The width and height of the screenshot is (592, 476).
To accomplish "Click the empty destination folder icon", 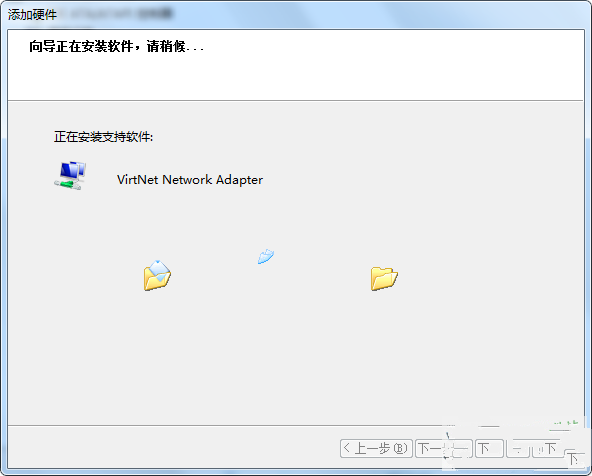I will 384,279.
